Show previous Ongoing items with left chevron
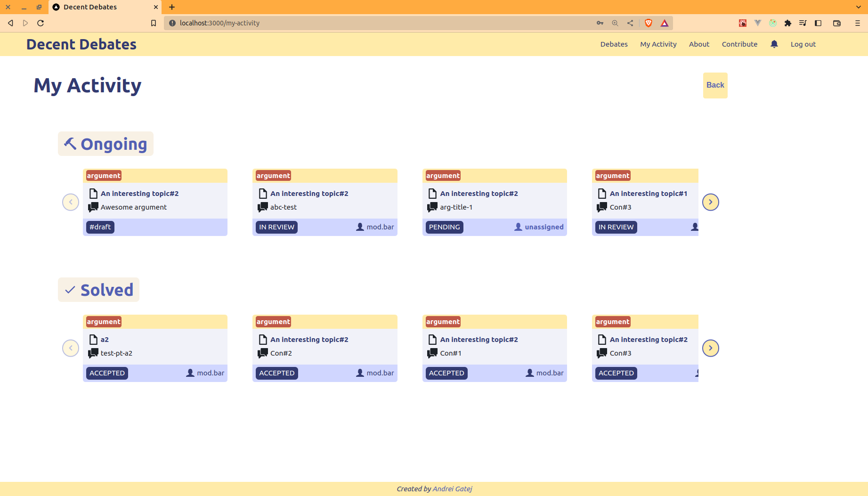 point(71,202)
